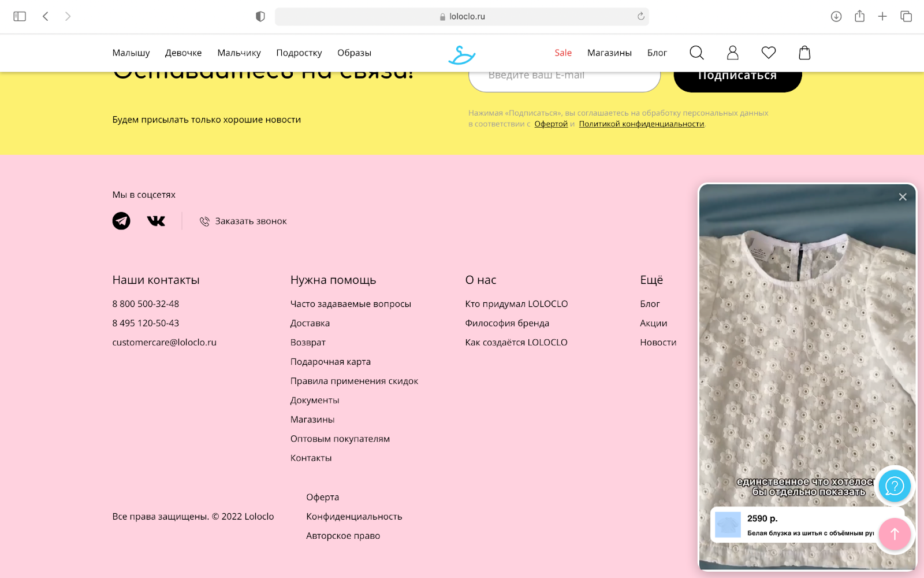Open Магазины in the top navigation
The height and width of the screenshot is (578, 924).
609,53
